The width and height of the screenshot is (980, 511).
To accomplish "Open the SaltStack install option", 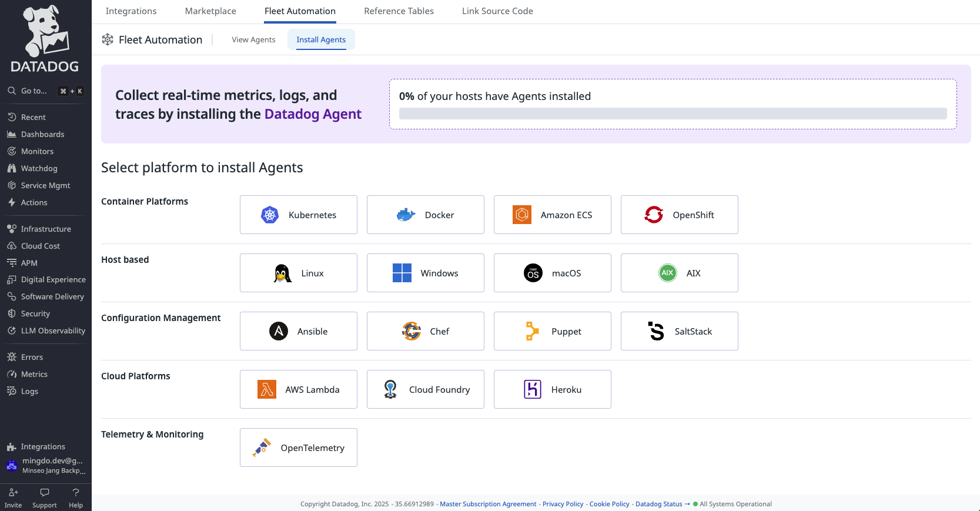I will click(x=680, y=331).
